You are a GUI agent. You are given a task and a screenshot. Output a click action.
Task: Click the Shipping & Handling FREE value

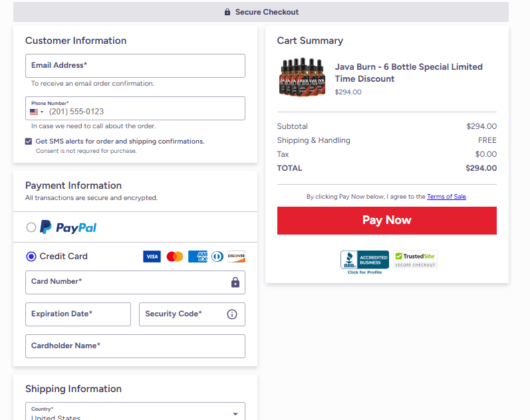487,140
